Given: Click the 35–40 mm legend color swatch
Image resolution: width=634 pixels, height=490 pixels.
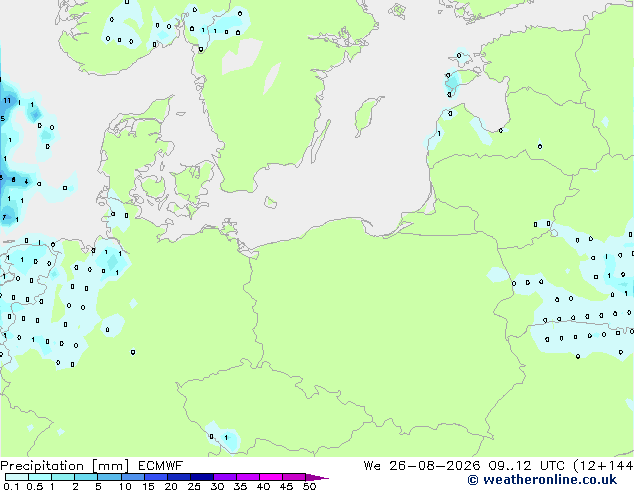Looking at the screenshot, I should 247,477.
